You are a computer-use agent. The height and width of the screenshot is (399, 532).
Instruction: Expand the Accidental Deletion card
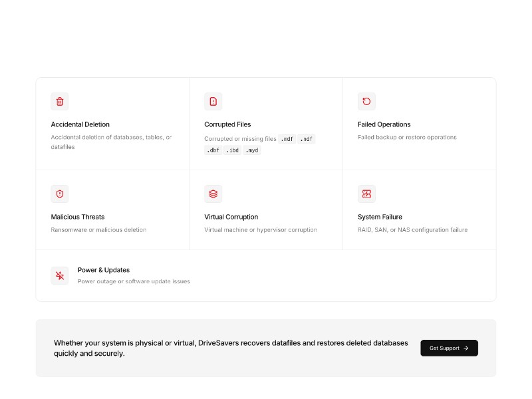112,124
